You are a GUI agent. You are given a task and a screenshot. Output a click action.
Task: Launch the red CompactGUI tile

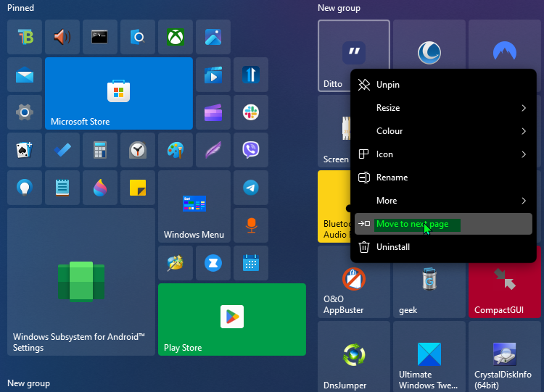pyautogui.click(x=504, y=289)
